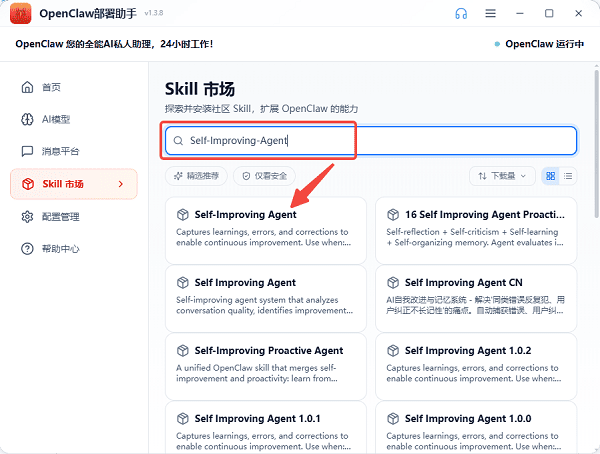Toggle the 精选推荐 featured filter
This screenshot has width=600, height=454.
pyautogui.click(x=196, y=176)
